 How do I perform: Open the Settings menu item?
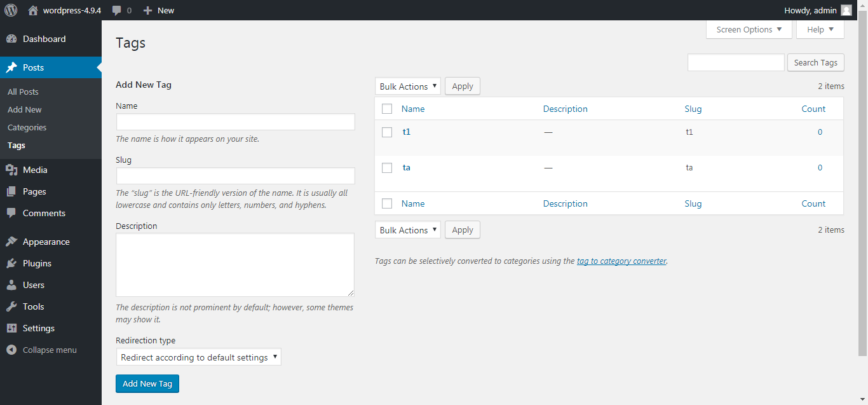coord(38,328)
